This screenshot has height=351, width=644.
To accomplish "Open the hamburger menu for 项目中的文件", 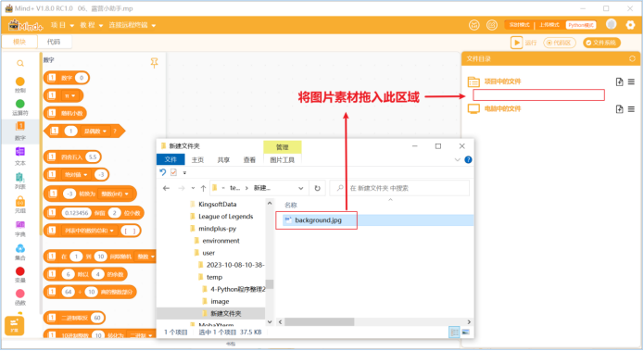I will (x=631, y=81).
